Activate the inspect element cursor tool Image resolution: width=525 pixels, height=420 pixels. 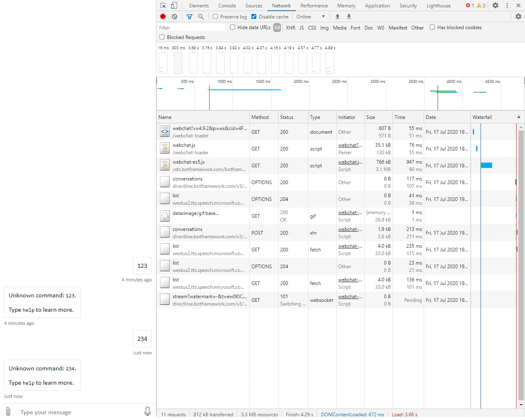click(x=162, y=5)
